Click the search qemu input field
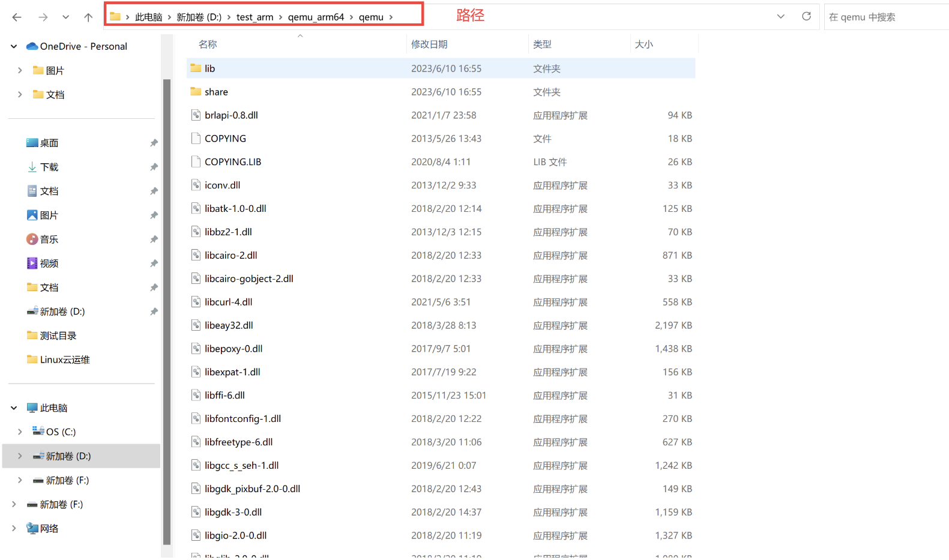This screenshot has width=949, height=560. point(887,17)
